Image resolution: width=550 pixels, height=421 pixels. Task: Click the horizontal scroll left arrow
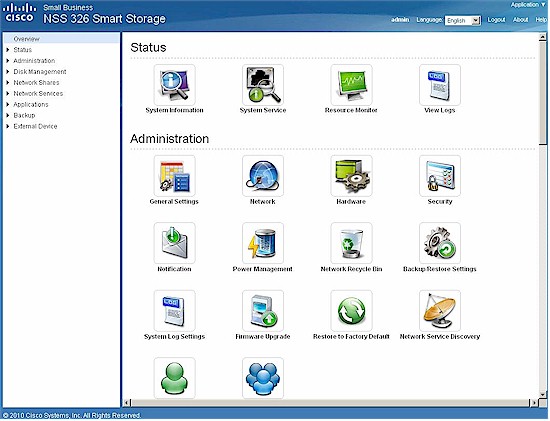coord(127,402)
